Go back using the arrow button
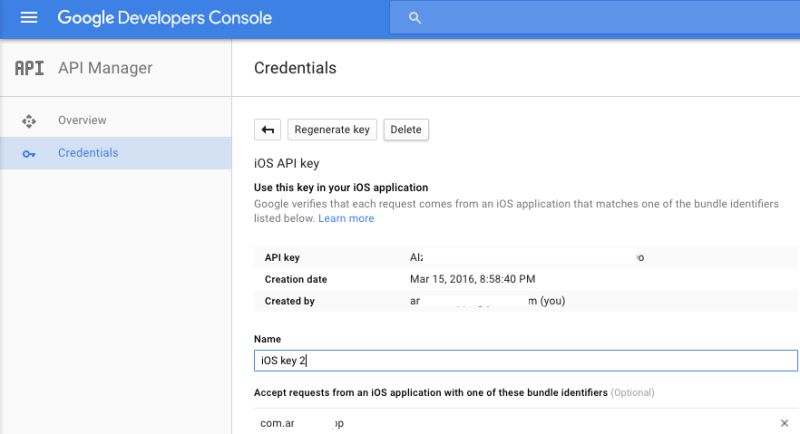 (267, 130)
